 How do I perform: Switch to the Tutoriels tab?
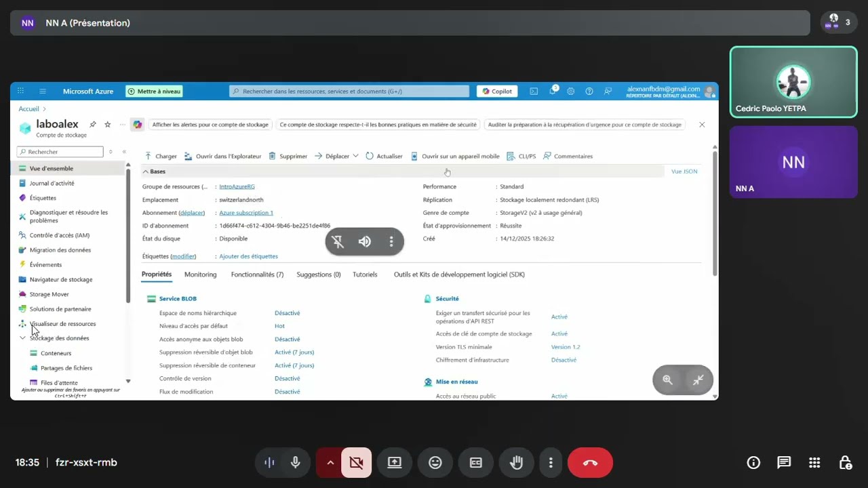click(x=365, y=274)
